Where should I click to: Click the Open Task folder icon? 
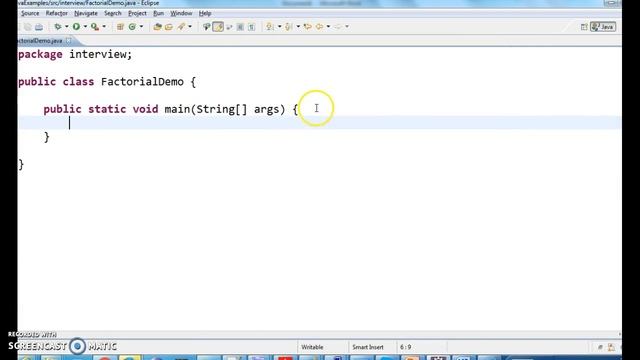pos(169,27)
